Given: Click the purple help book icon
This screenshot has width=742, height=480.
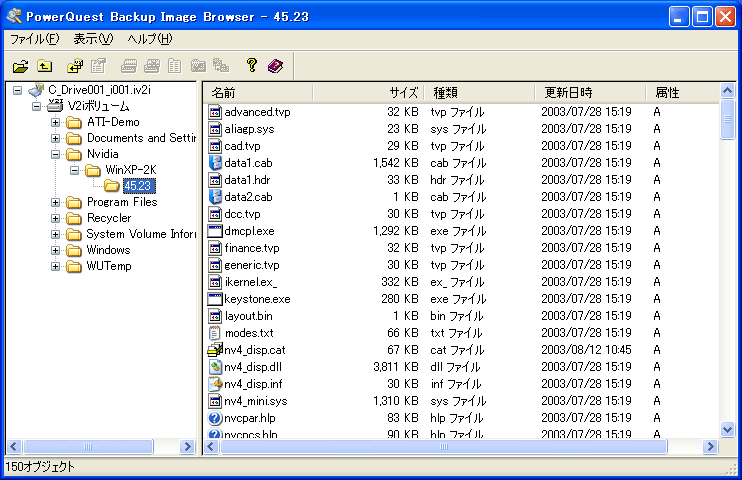Looking at the screenshot, I should click(275, 66).
